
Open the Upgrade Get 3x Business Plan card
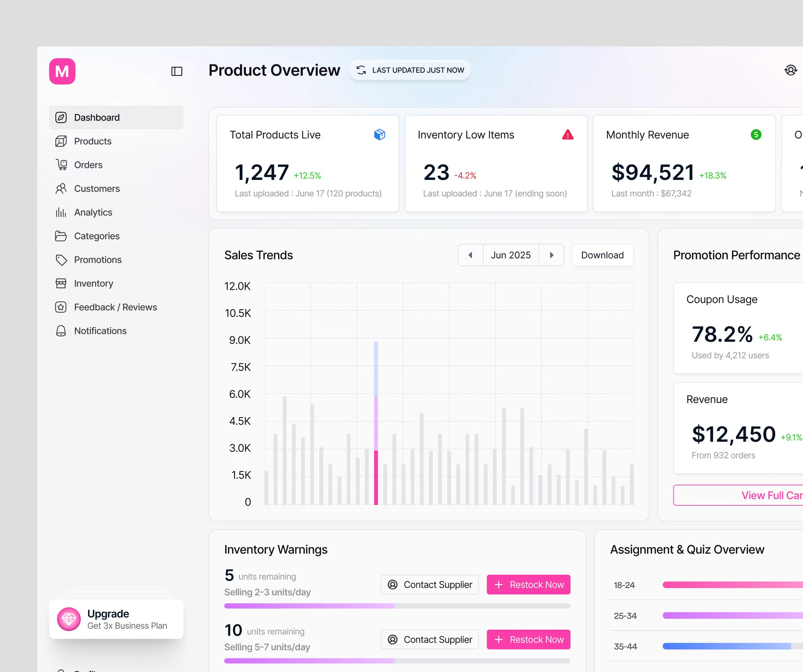click(x=116, y=619)
